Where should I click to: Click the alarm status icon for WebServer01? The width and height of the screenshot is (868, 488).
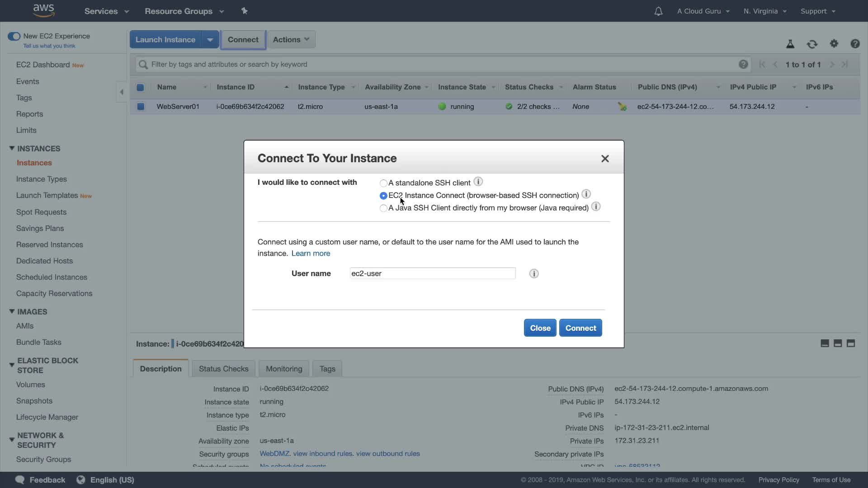(623, 107)
